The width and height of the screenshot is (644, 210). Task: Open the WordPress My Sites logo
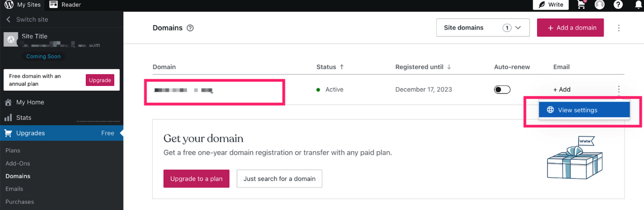[x=9, y=5]
